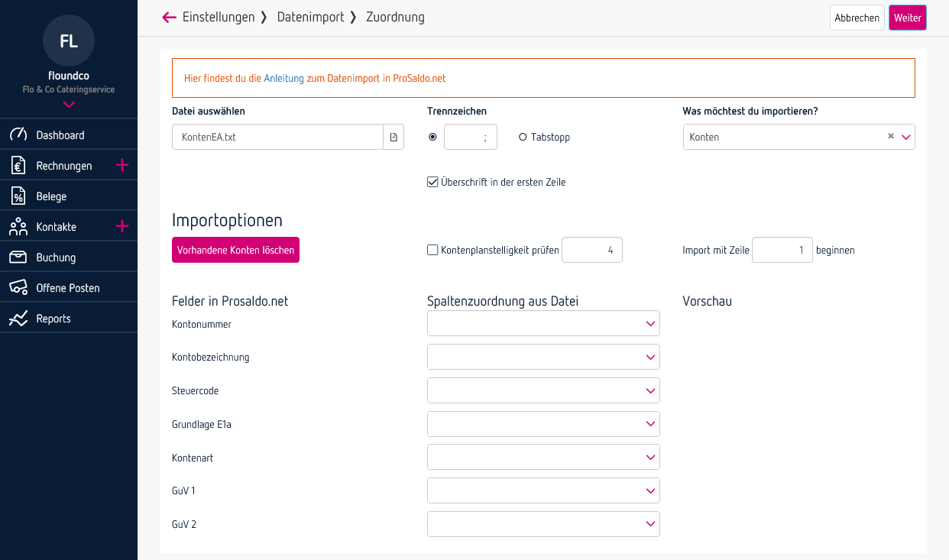The width and height of the screenshot is (949, 560).
Task: Open the Was möchtest du importieren dropdown
Action: (x=906, y=137)
